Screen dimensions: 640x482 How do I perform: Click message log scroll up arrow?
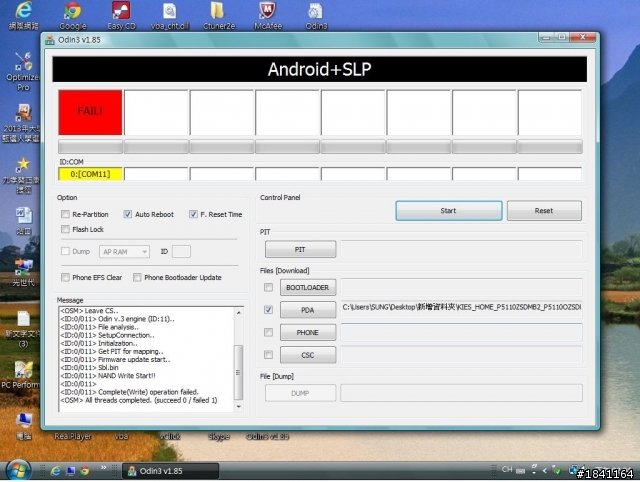pyautogui.click(x=239, y=312)
